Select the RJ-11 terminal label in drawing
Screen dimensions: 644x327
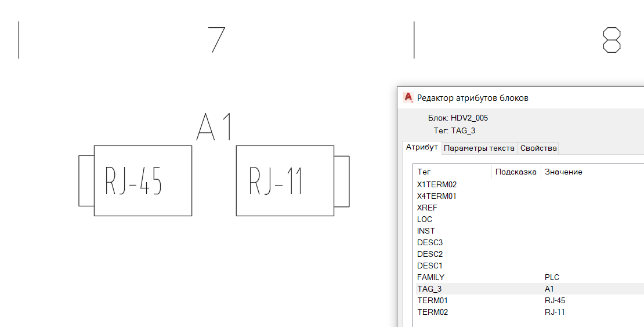pos(276,180)
